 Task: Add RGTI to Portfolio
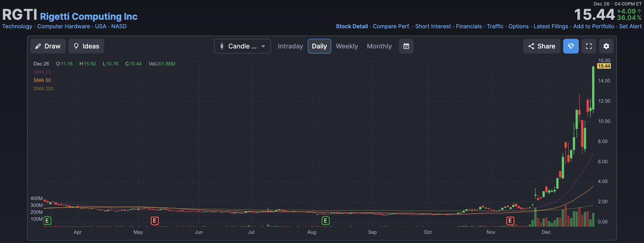[x=593, y=26]
